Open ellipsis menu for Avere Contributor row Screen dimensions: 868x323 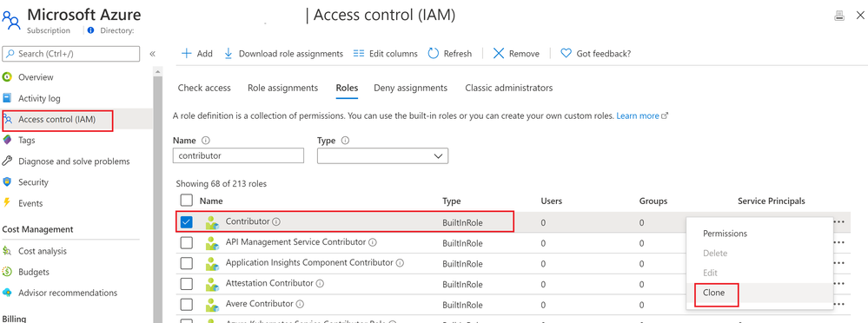coord(839,305)
